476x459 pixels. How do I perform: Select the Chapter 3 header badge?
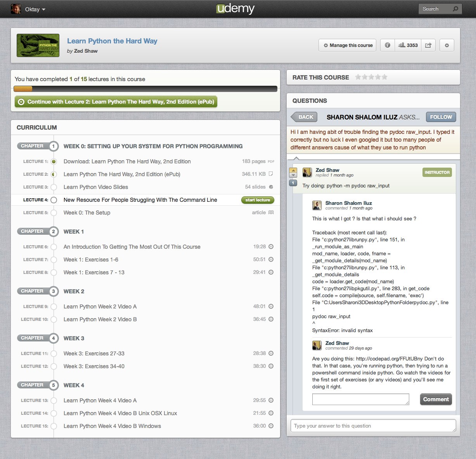38,291
